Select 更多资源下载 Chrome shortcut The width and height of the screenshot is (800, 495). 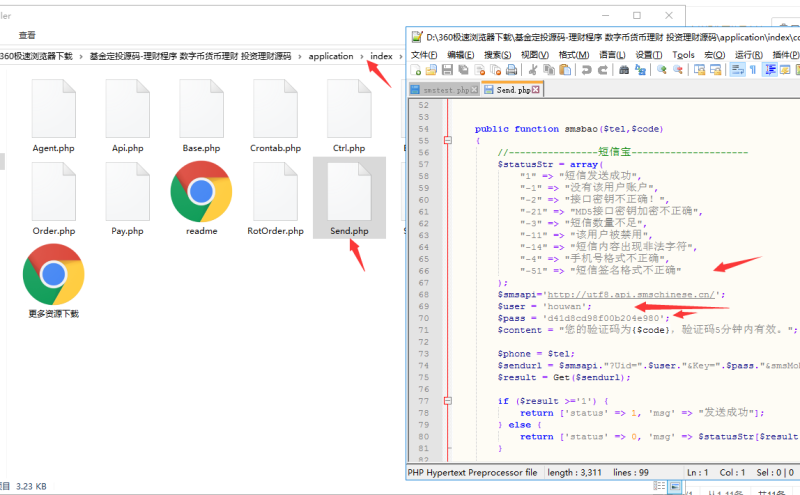[54, 282]
